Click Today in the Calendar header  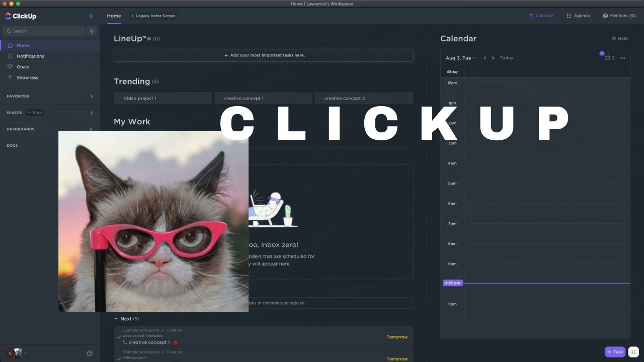click(x=506, y=58)
